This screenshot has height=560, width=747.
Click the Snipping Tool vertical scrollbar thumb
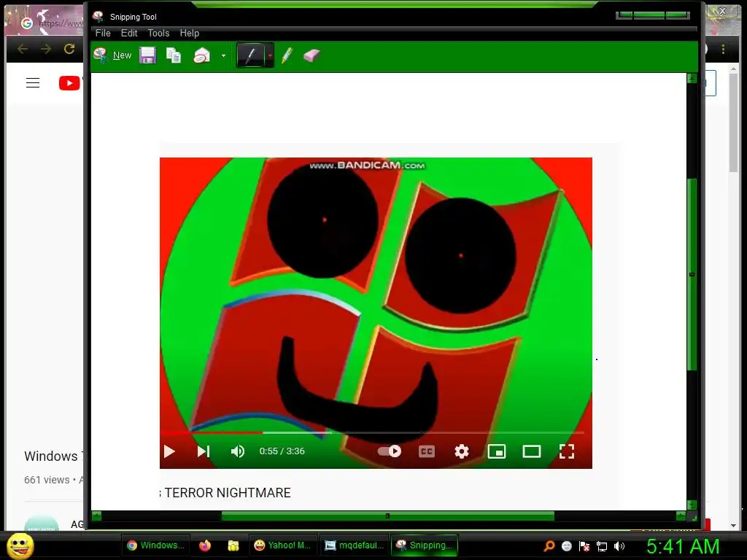[x=692, y=274]
